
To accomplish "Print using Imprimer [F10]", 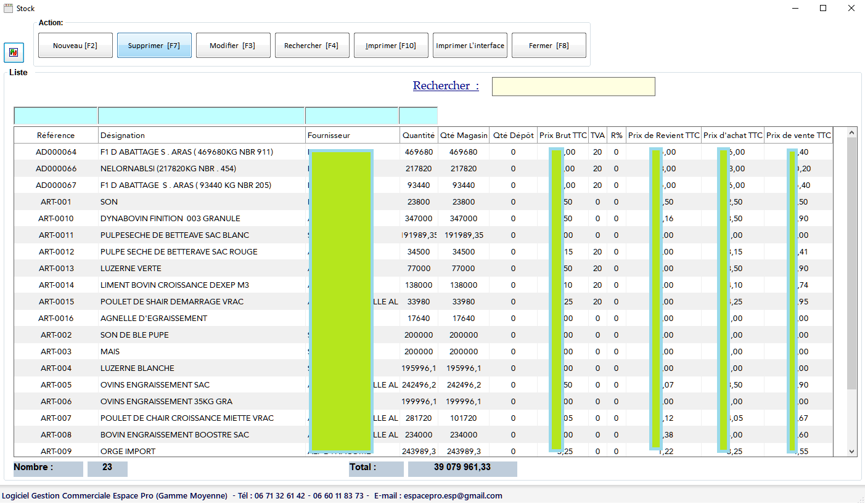I will (391, 46).
